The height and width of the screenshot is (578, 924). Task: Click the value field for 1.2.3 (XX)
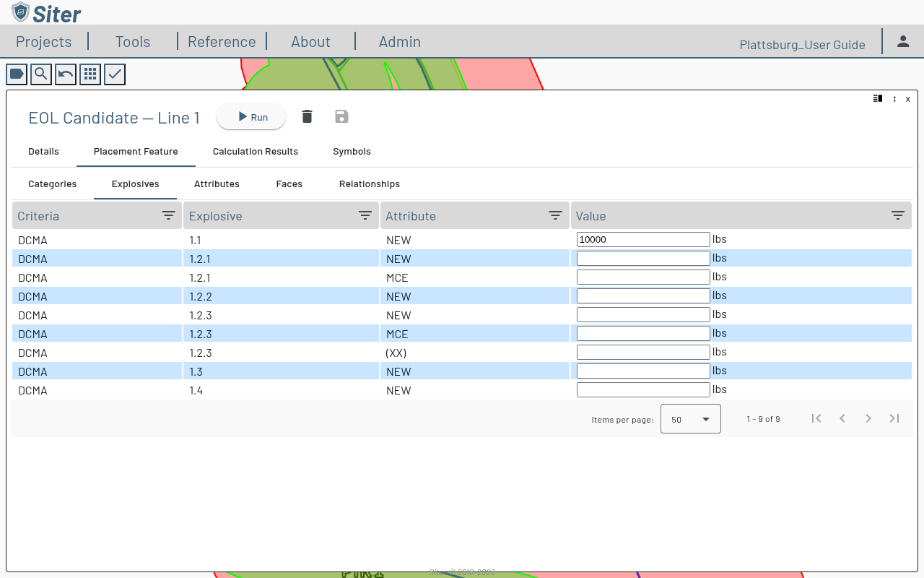pos(643,352)
